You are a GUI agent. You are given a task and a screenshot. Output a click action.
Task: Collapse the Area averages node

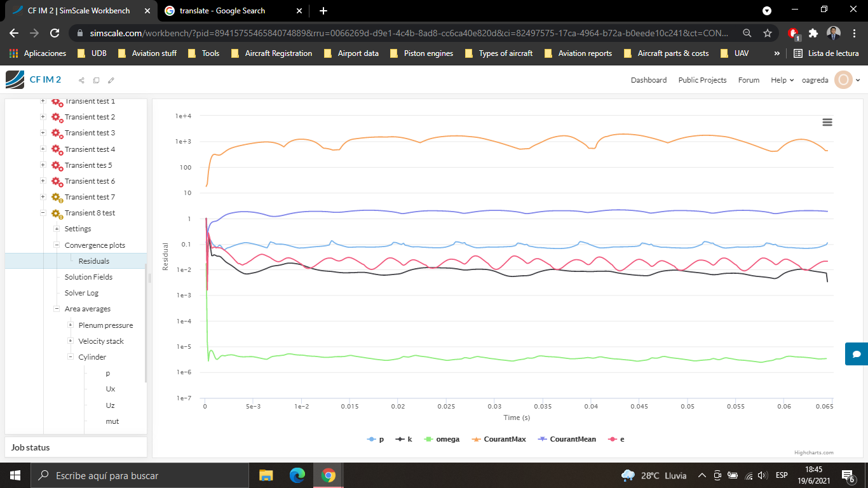[x=57, y=309]
